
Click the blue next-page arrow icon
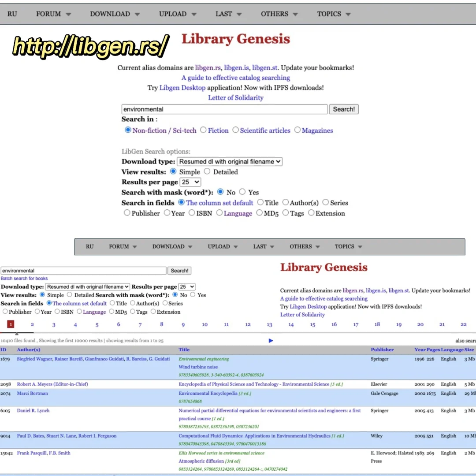click(x=271, y=341)
